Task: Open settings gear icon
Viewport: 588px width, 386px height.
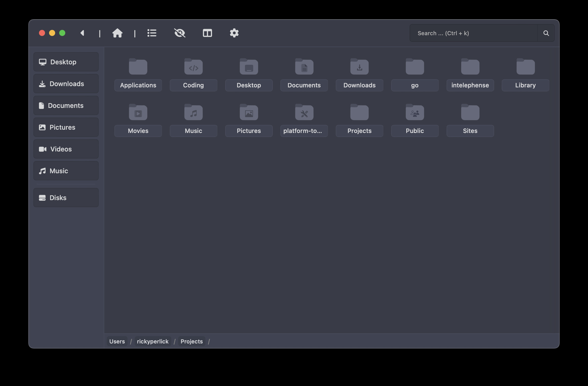Action: coord(234,33)
